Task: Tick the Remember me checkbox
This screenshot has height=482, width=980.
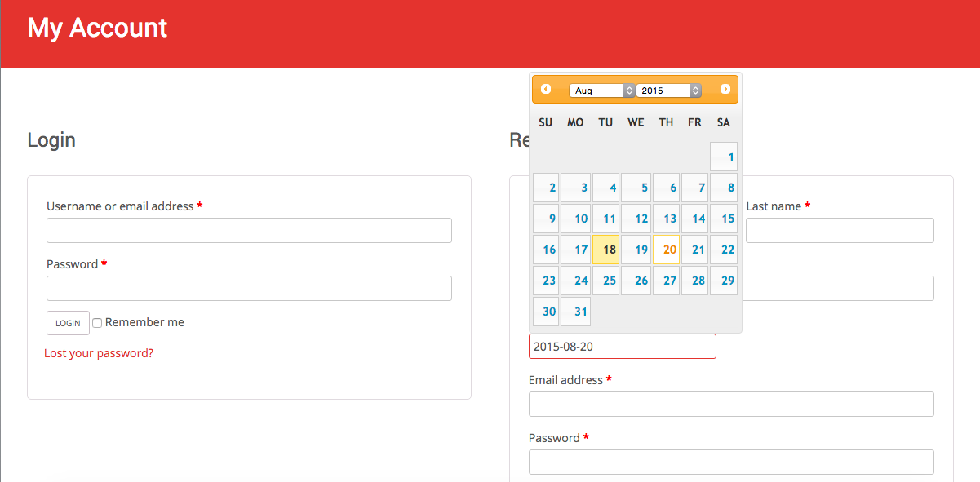Action: coord(97,323)
